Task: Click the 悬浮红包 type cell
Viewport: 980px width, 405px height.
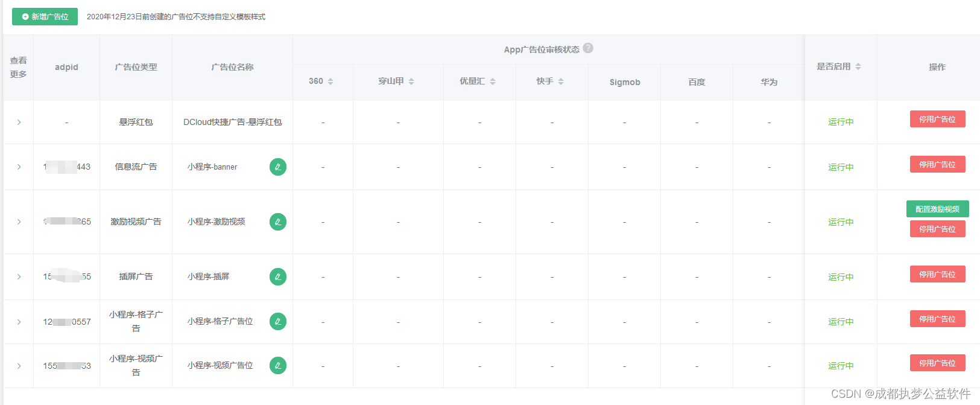Action: point(136,122)
